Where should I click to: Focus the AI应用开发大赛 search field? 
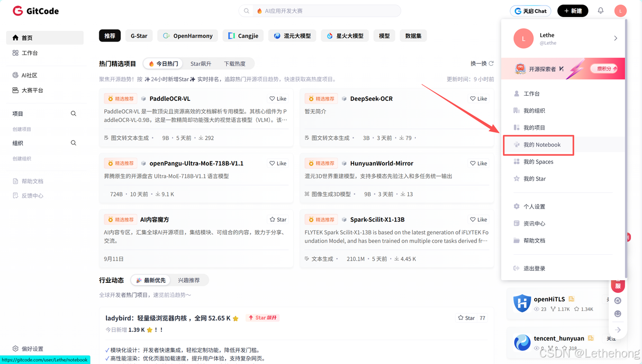(x=319, y=11)
